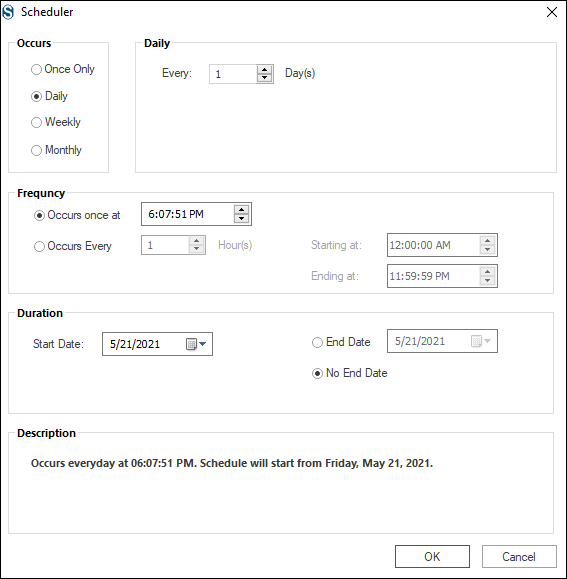The image size is (567, 579).
Task: Click the Start Date text 5/21/2021
Action: coord(135,344)
